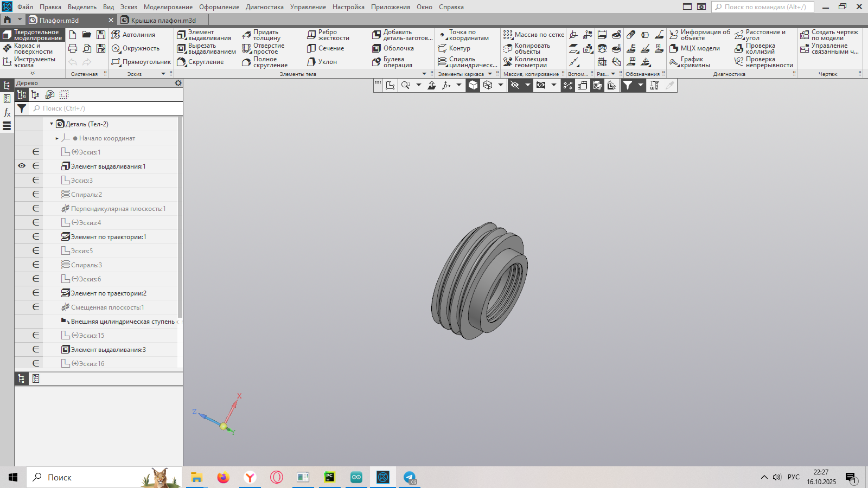
Task: Click the model tree vertical scrollbar
Action: coord(180,217)
